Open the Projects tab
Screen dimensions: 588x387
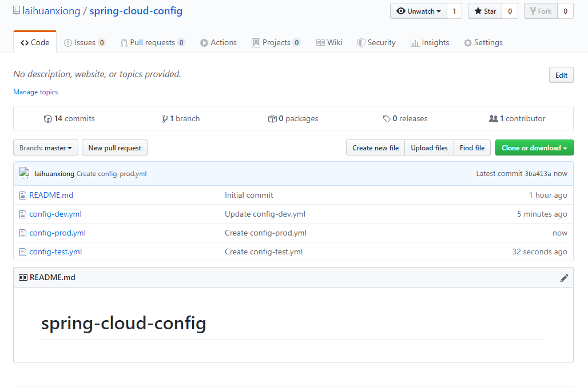(276, 43)
